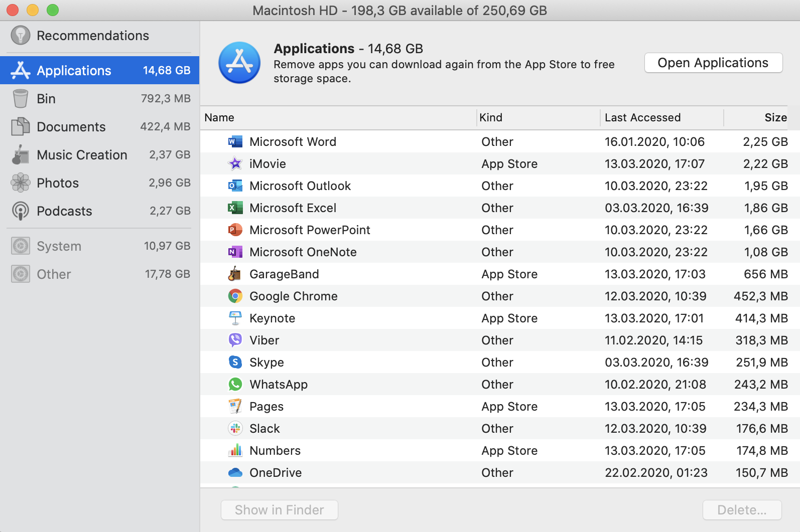Image resolution: width=800 pixels, height=532 pixels.
Task: Click the WhatsApp icon
Action: (x=235, y=384)
